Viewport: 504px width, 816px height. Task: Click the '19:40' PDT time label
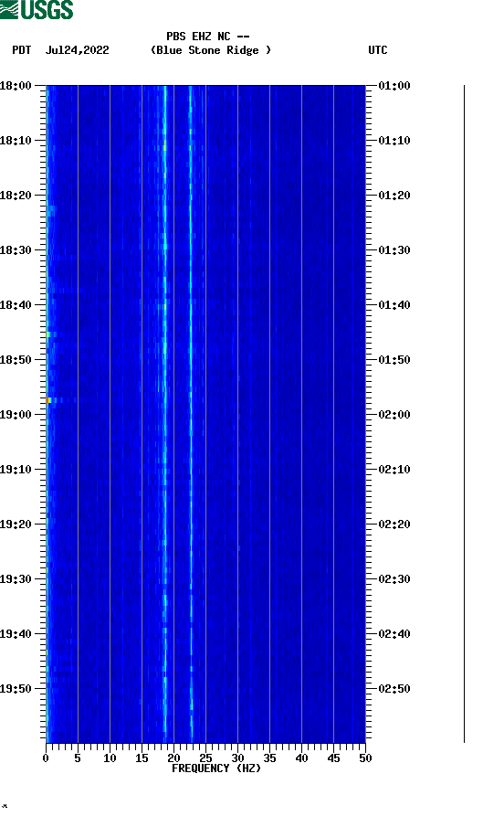click(16, 633)
